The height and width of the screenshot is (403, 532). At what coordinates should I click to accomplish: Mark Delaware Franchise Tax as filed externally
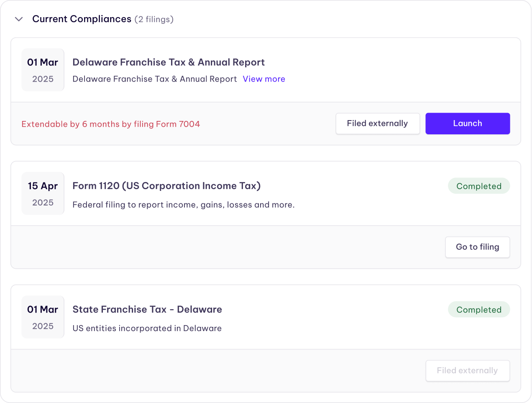coord(377,123)
